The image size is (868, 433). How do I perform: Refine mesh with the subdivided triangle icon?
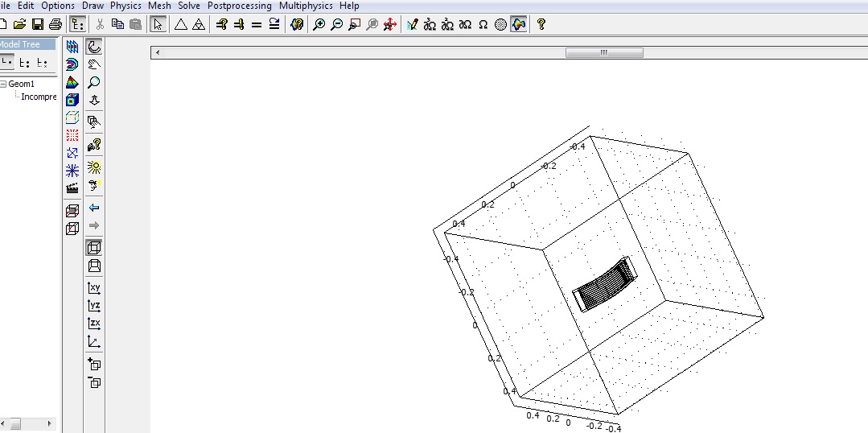(199, 24)
